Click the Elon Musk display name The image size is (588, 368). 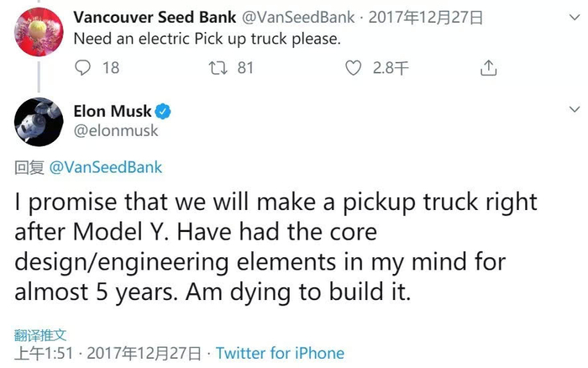coord(114,112)
